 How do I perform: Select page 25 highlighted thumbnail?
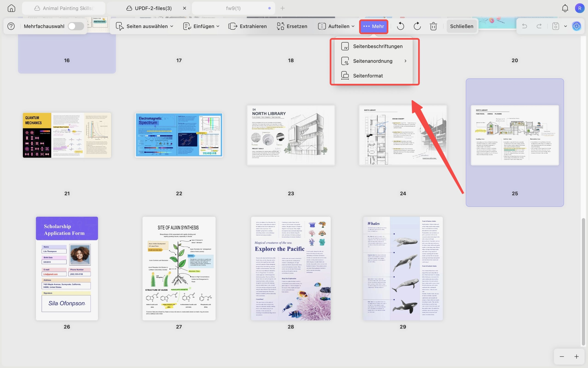[515, 135]
